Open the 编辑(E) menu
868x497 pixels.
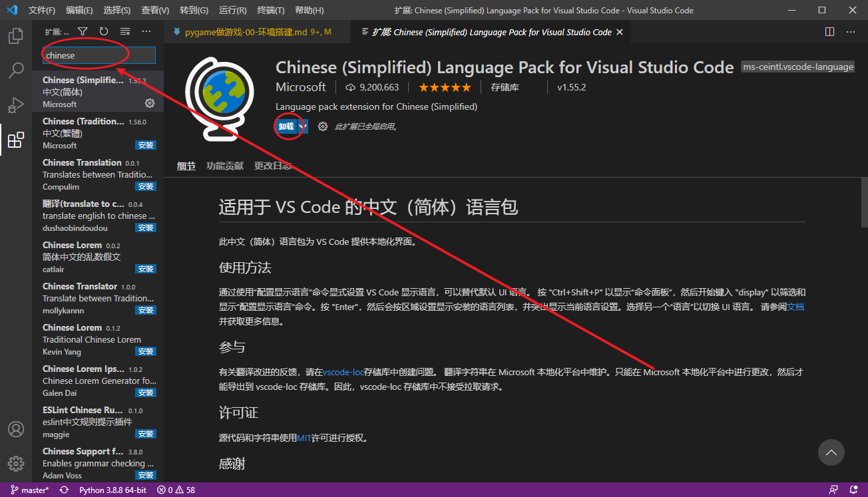(79, 10)
